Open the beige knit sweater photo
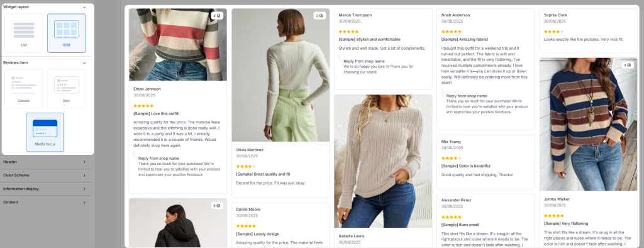This screenshot has height=248, width=644. tap(383, 161)
